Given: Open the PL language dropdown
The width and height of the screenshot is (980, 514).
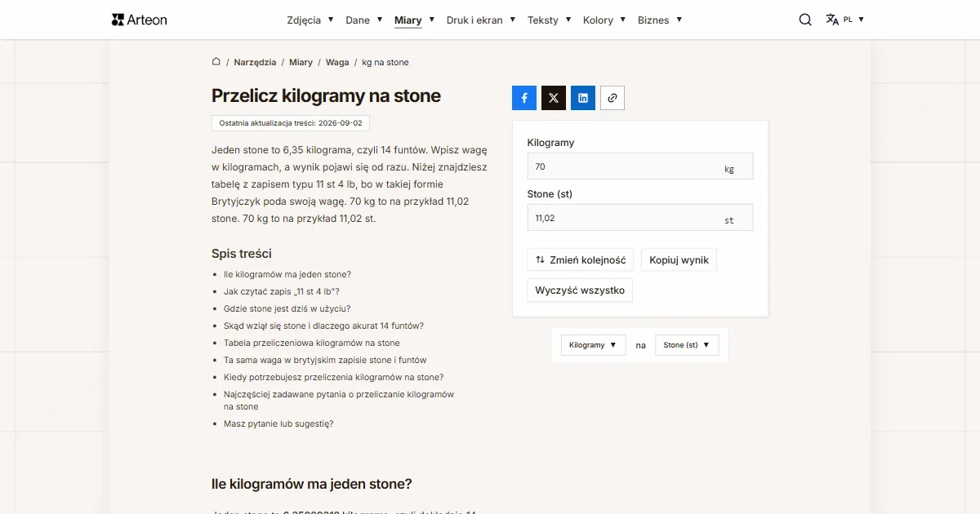Looking at the screenshot, I should coord(853,20).
